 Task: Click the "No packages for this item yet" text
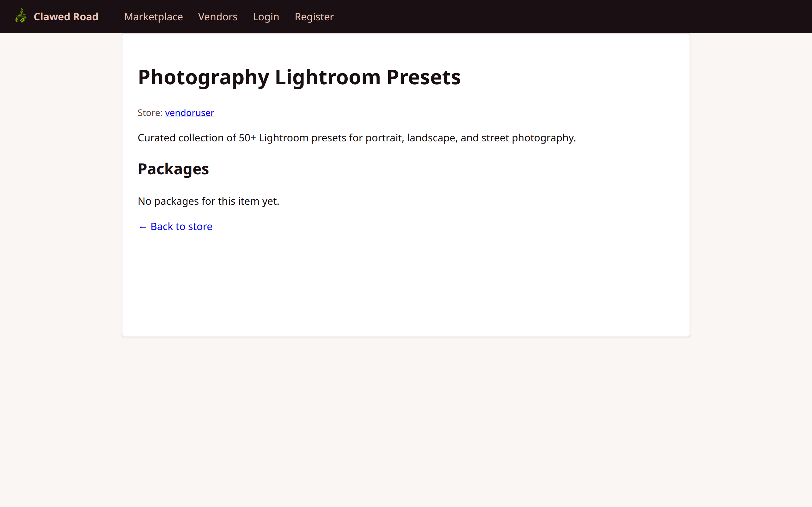pyautogui.click(x=208, y=201)
